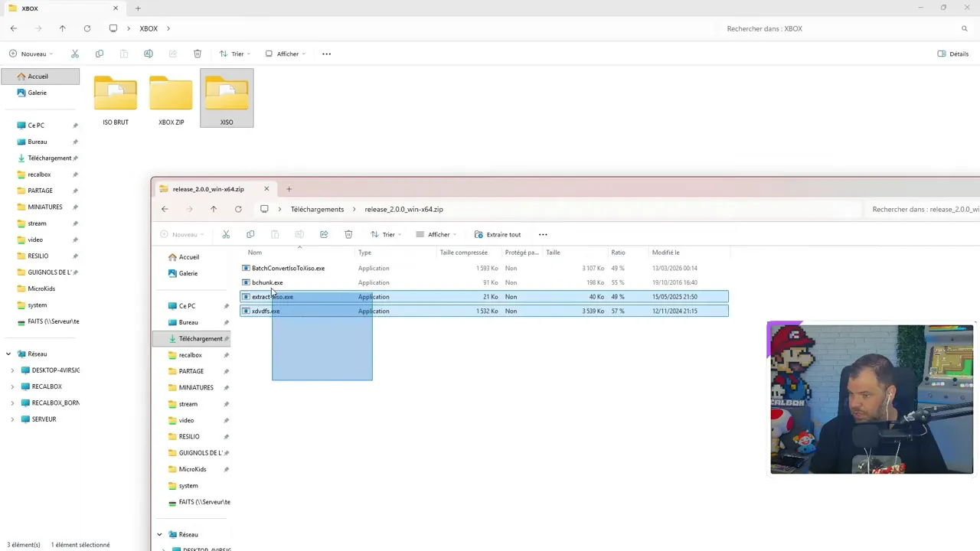Click Delete trash icon in XBOX window toolbar
The image size is (980, 551).
tap(198, 54)
